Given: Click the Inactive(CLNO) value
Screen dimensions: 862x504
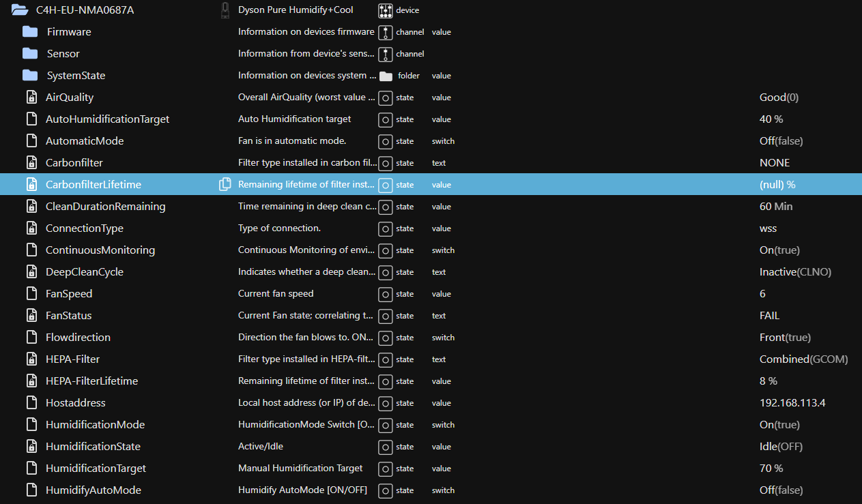Looking at the screenshot, I should 796,272.
